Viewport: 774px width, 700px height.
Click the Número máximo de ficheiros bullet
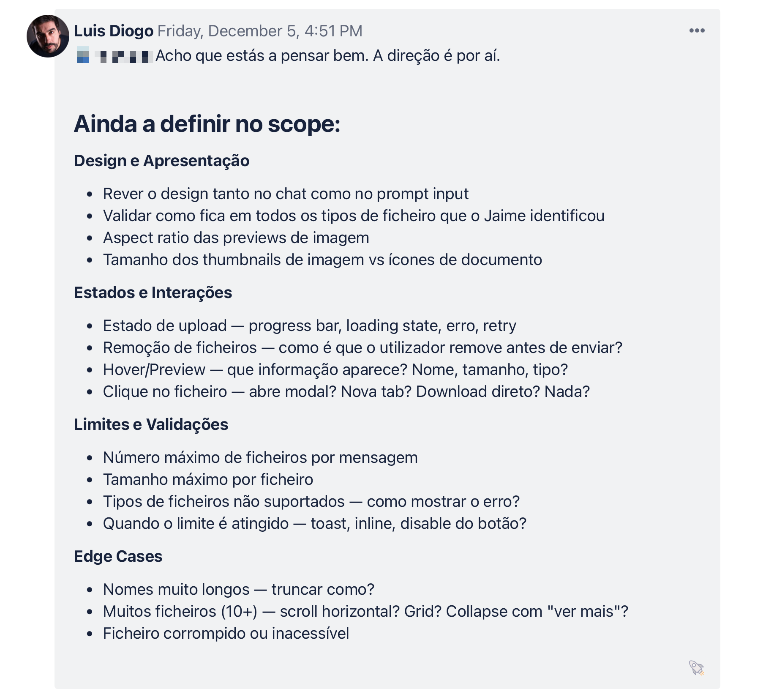tap(260, 457)
